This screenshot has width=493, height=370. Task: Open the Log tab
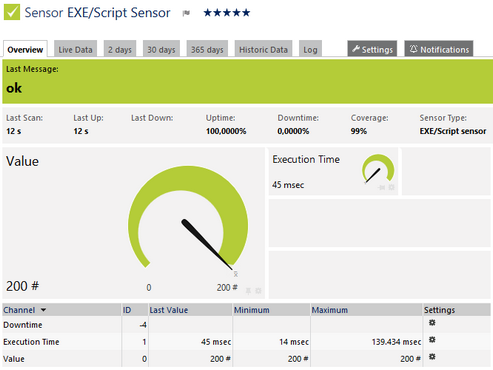pyautogui.click(x=310, y=49)
